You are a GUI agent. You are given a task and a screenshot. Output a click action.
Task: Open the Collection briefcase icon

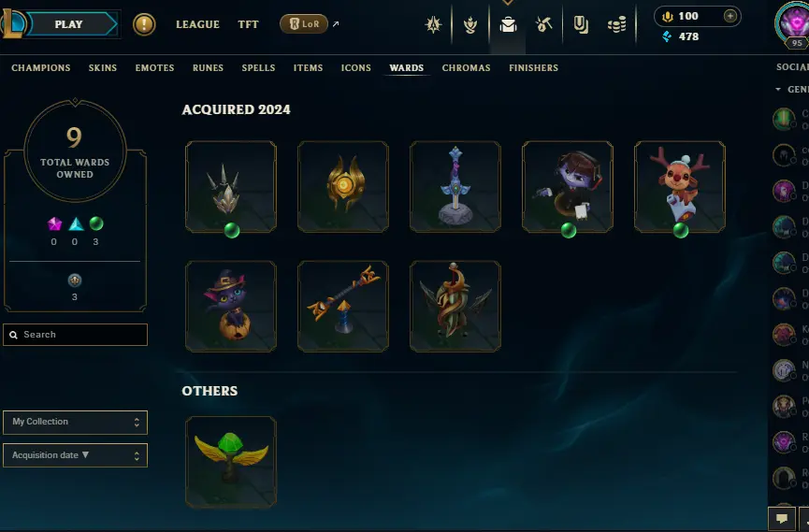click(x=508, y=24)
